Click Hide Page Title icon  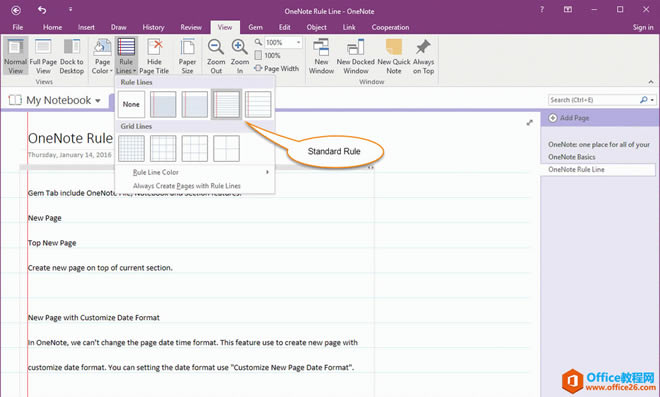click(x=154, y=56)
